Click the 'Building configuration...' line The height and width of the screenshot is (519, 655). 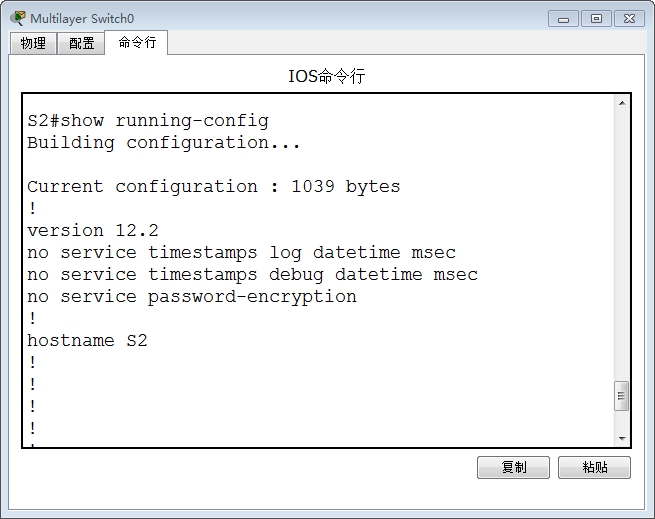click(x=163, y=143)
